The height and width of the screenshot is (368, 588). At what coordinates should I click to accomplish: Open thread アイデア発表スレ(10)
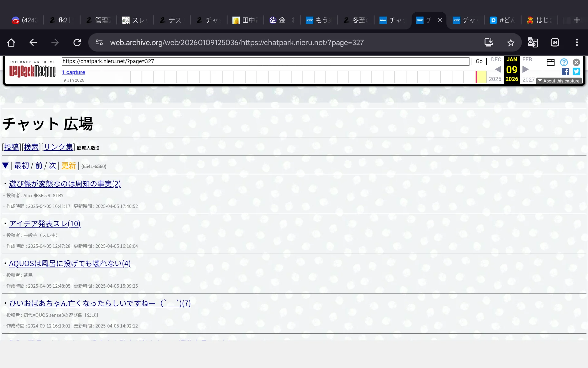(x=45, y=224)
